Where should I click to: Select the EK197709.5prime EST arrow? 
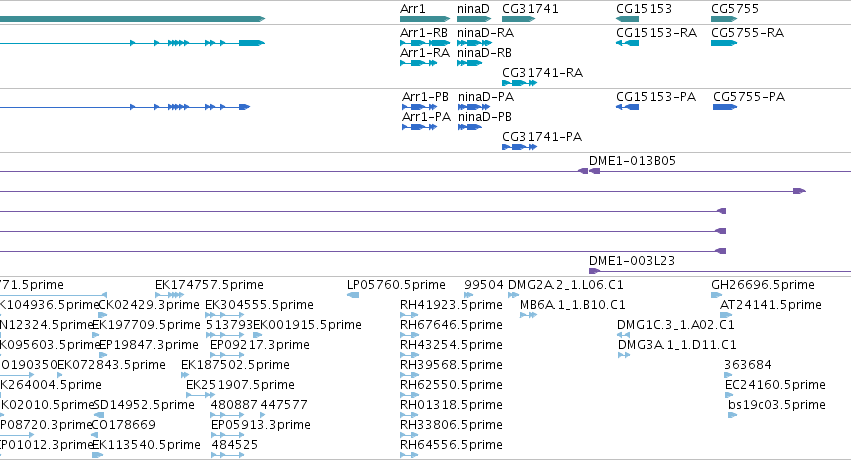coord(96,335)
